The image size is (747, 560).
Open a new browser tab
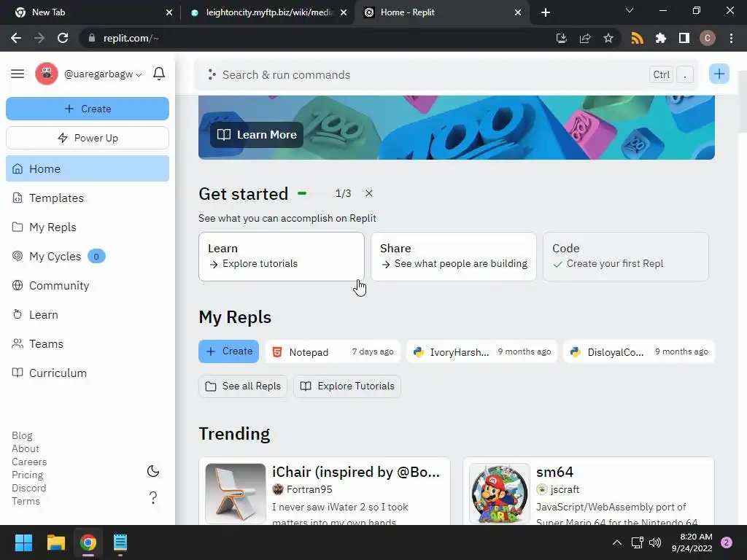coord(546,12)
